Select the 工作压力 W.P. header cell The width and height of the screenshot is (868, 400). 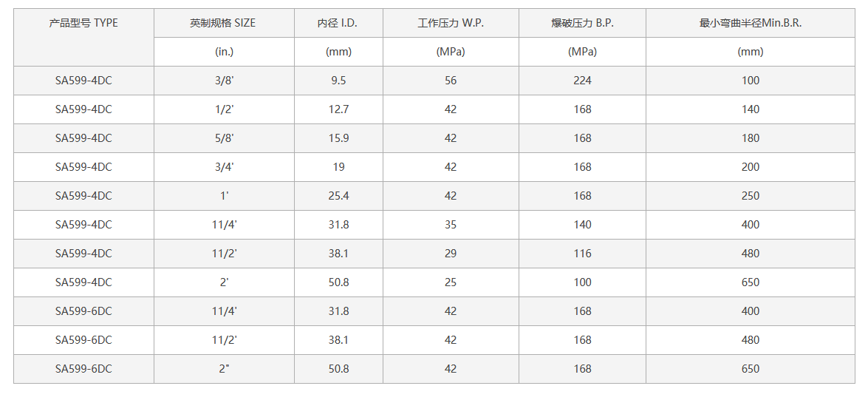coord(451,23)
